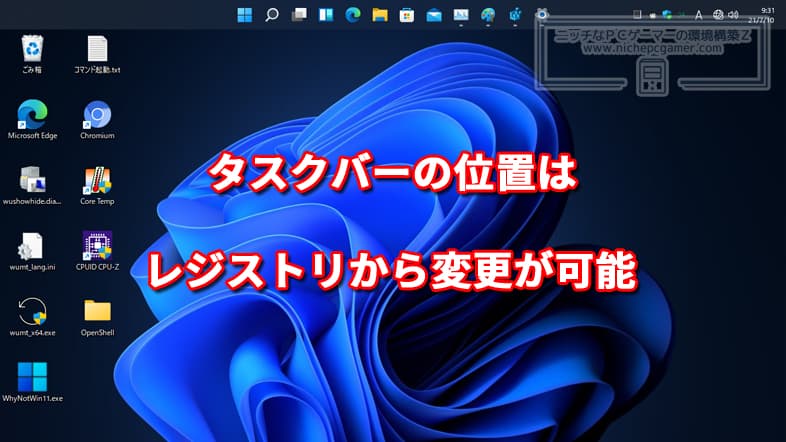Click the IME 'A' input indicator
The height and width of the screenshot is (442, 786).
tap(698, 15)
